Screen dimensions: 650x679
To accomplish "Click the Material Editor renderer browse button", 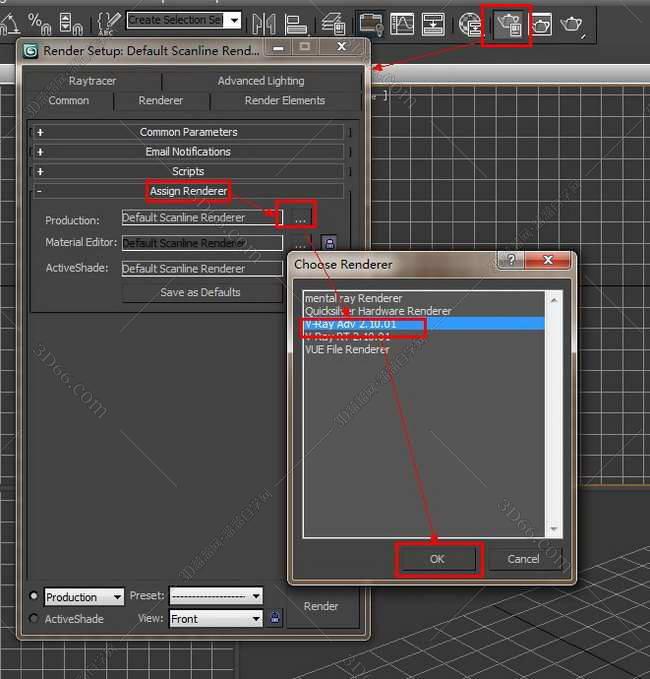I will click(300, 243).
